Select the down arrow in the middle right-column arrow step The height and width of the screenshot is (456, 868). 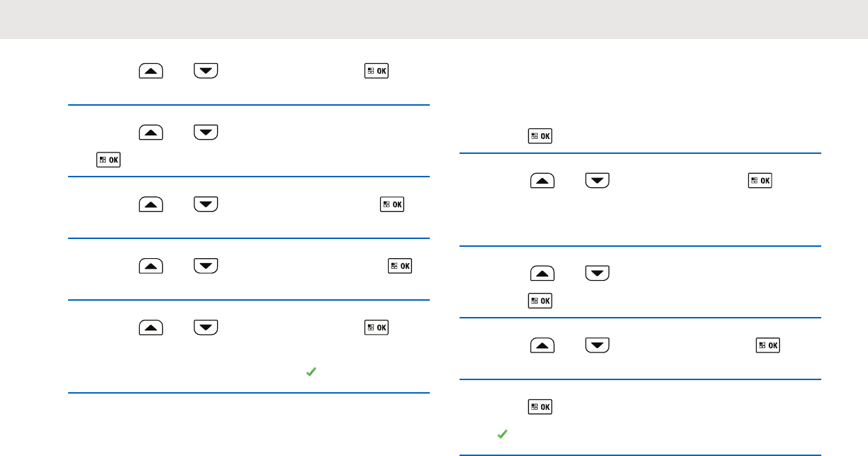pyautogui.click(x=598, y=273)
